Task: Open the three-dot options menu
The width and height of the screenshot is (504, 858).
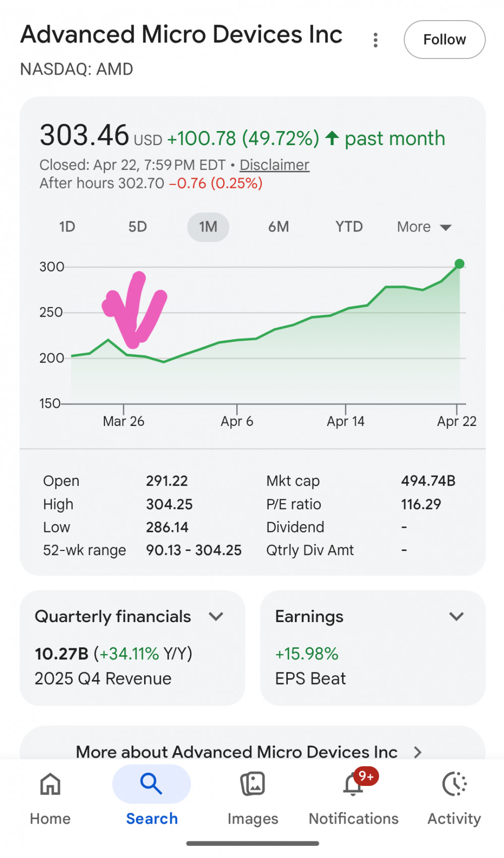Action: point(375,40)
